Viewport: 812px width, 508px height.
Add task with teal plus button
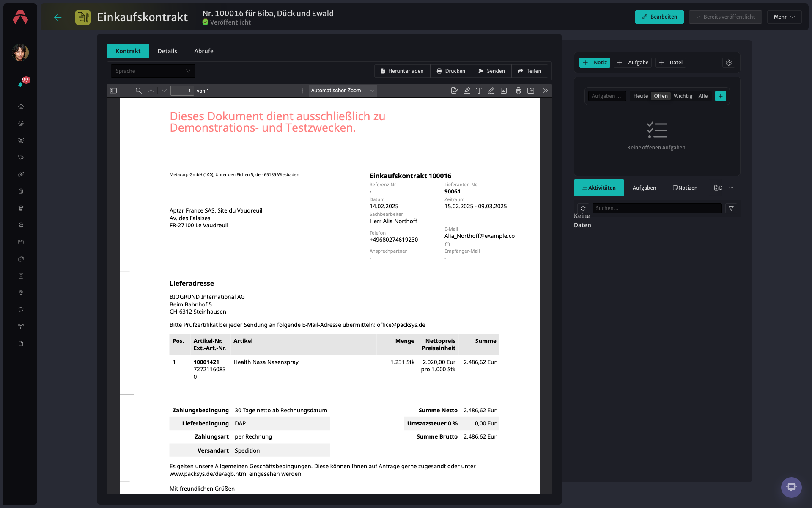click(x=721, y=96)
